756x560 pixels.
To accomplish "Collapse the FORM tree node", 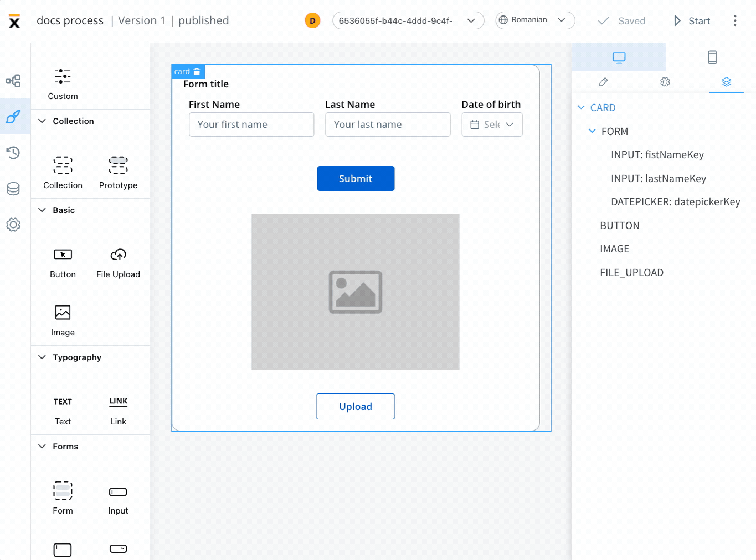I will click(592, 131).
